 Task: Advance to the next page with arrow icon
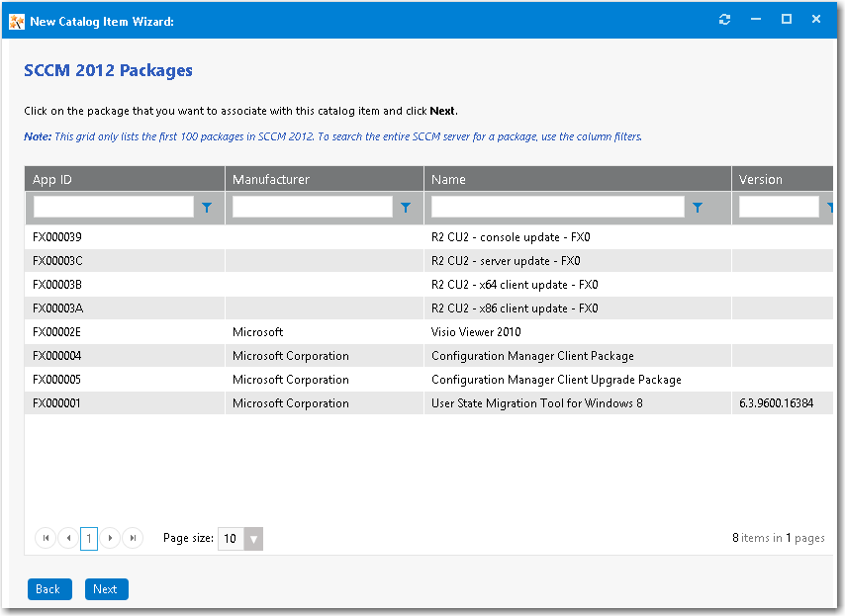coord(111,538)
